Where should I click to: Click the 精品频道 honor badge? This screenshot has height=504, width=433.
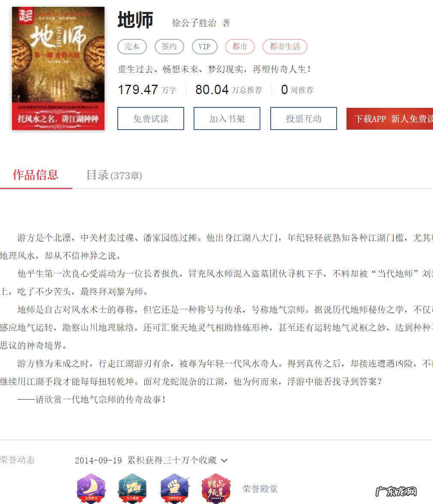[216, 488]
